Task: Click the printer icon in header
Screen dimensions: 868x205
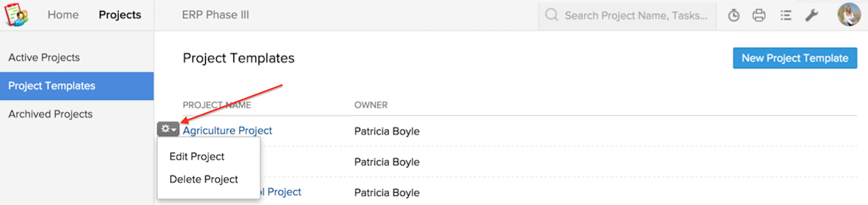Action: pos(759,15)
